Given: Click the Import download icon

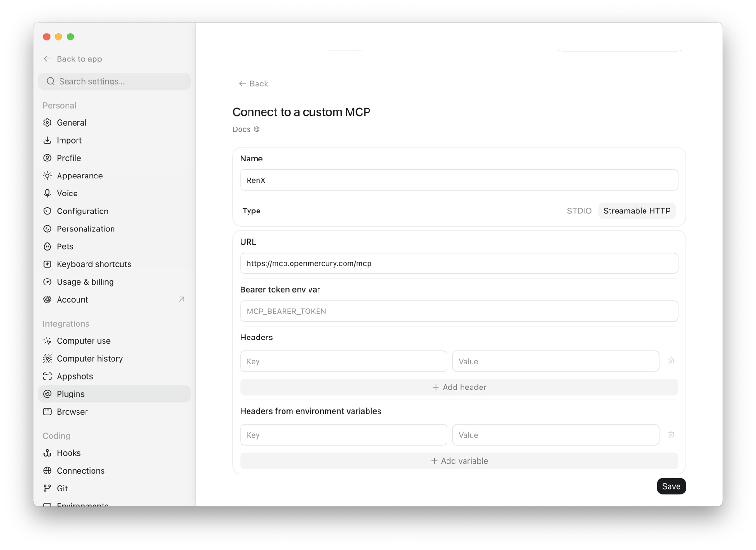Looking at the screenshot, I should tap(47, 140).
